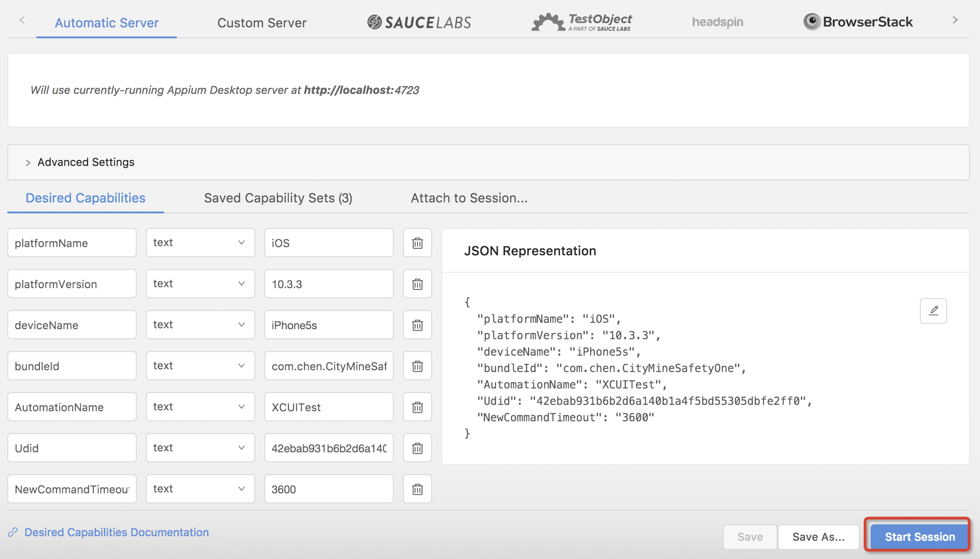Delete the AutomationName capability row
This screenshot has height=559, width=980.
pyautogui.click(x=417, y=407)
